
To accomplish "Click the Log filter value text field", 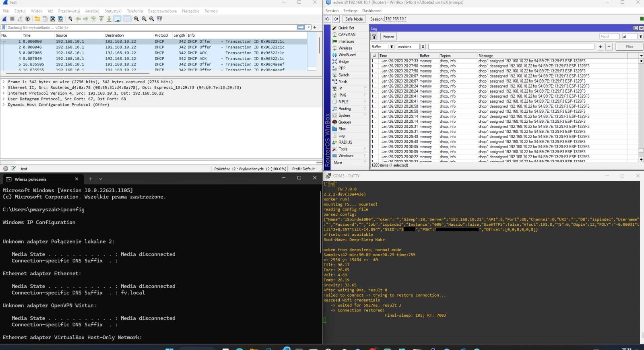I will pyautogui.click(x=511, y=47).
